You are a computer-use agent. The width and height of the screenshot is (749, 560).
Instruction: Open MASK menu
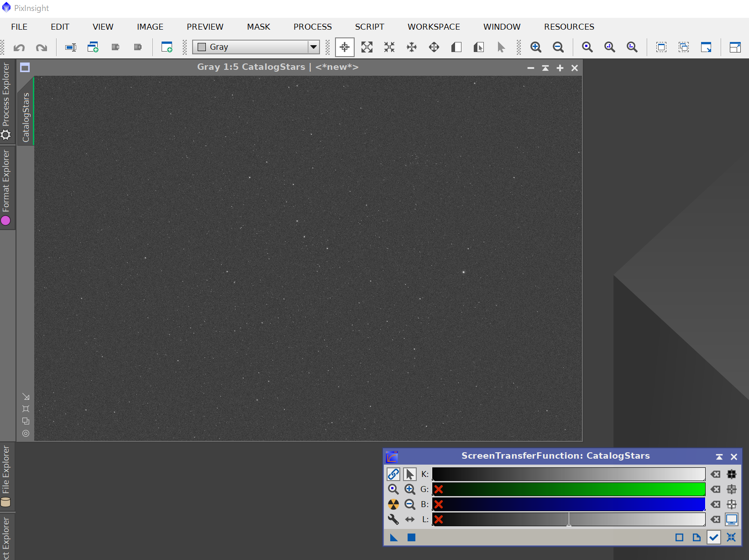pyautogui.click(x=259, y=27)
